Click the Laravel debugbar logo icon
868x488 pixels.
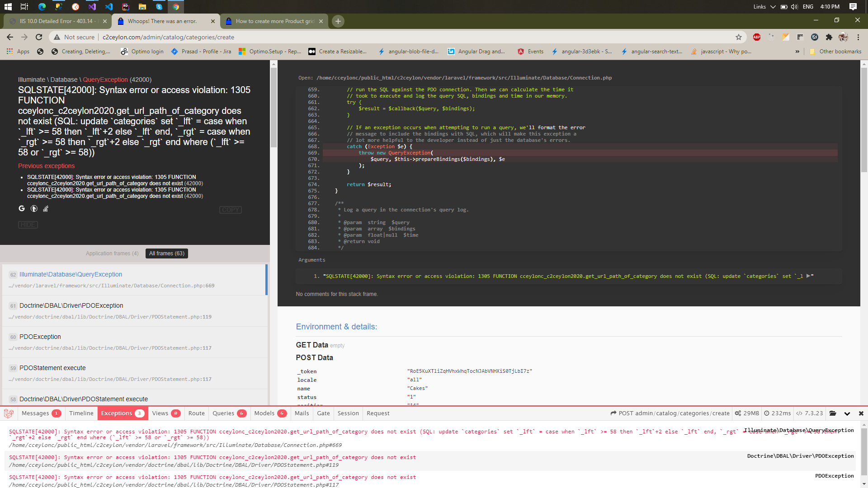click(9, 413)
